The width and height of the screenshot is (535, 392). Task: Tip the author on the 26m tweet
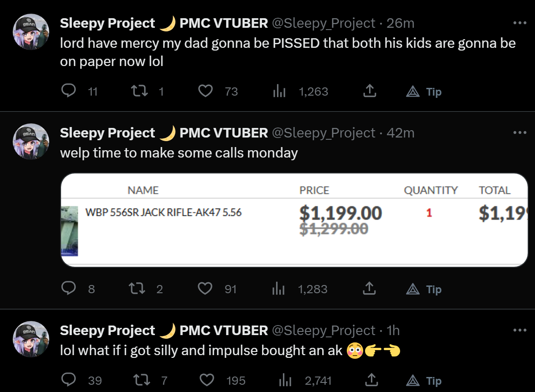(x=424, y=92)
